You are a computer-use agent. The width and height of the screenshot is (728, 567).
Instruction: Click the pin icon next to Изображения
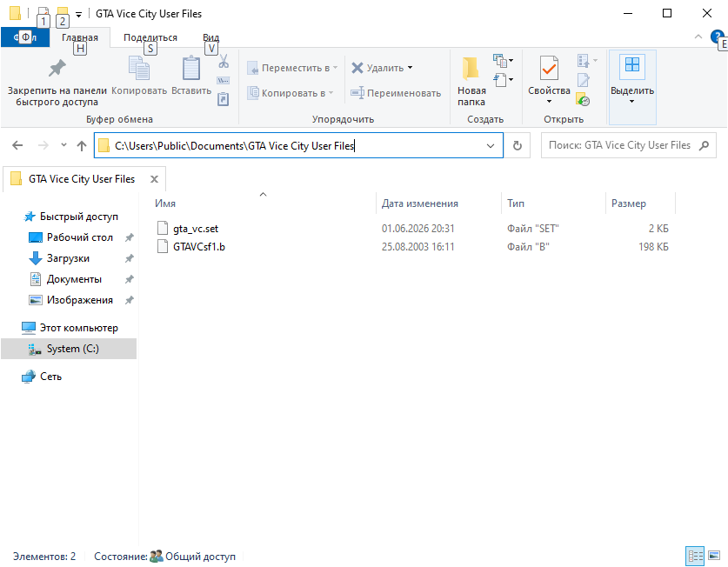[130, 300]
